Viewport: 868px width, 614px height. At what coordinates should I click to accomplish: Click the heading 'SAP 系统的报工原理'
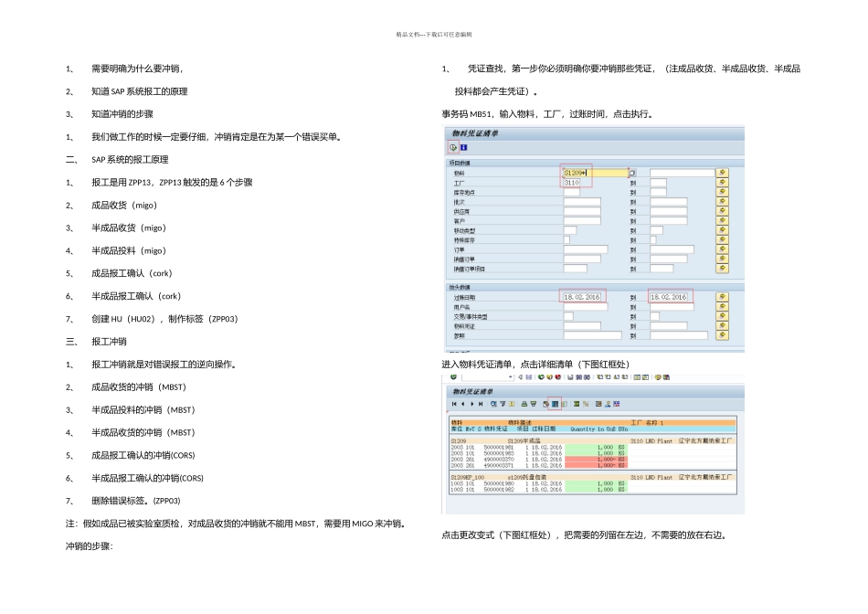coord(130,160)
